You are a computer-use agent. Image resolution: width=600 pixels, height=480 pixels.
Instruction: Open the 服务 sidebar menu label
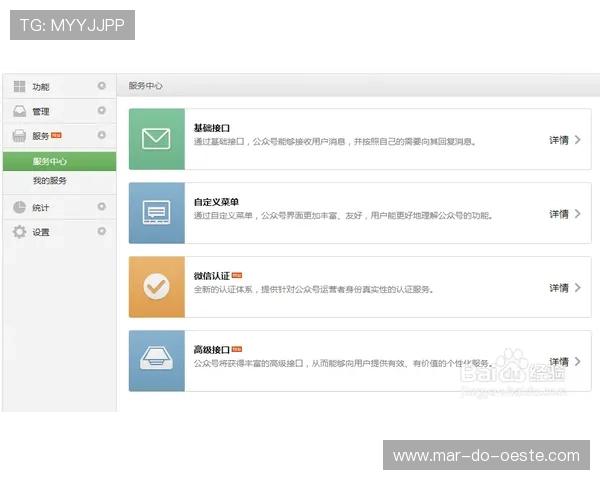tap(41, 136)
